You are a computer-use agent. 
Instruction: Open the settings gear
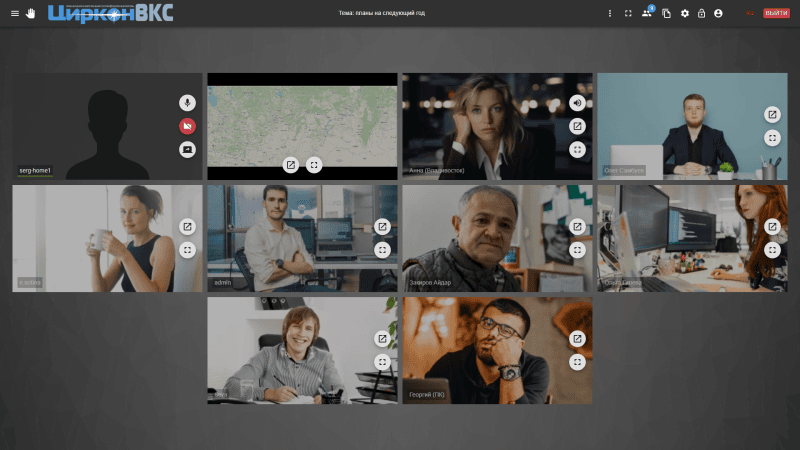685,13
